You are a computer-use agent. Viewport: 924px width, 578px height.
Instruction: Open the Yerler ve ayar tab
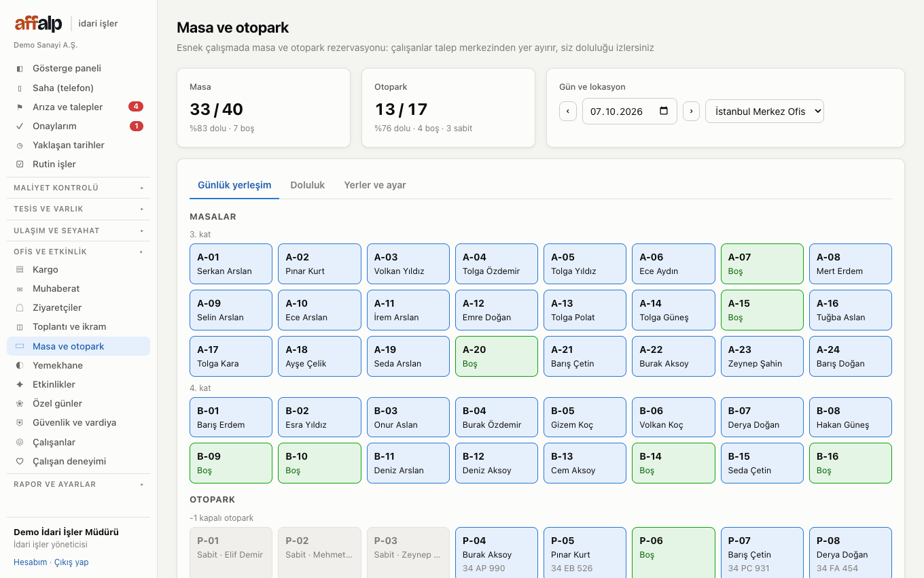click(375, 185)
